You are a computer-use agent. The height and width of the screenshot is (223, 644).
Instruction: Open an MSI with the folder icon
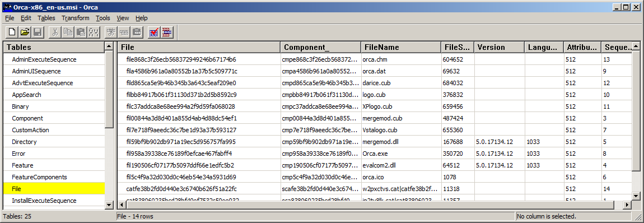(x=25, y=31)
